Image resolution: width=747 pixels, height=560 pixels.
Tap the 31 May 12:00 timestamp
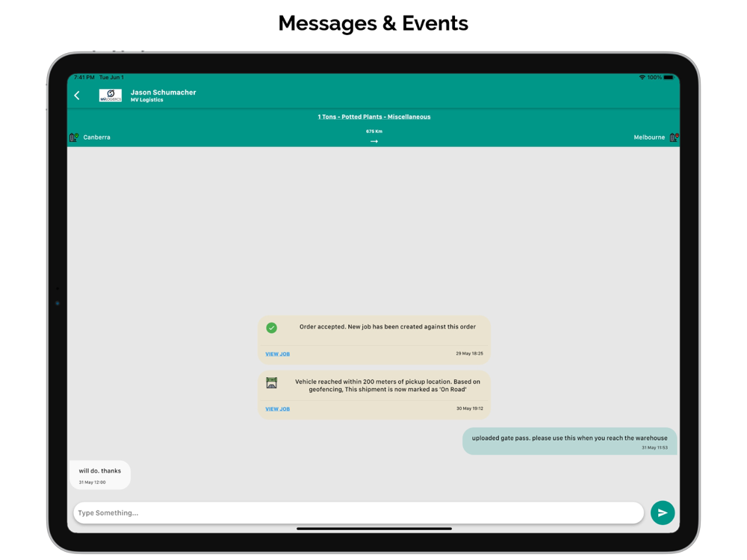coord(92,482)
